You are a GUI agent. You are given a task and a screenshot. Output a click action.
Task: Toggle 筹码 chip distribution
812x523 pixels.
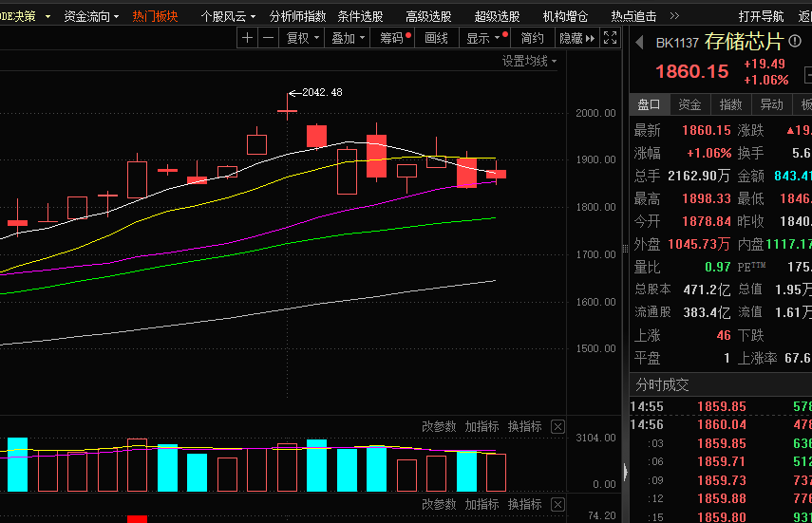392,38
